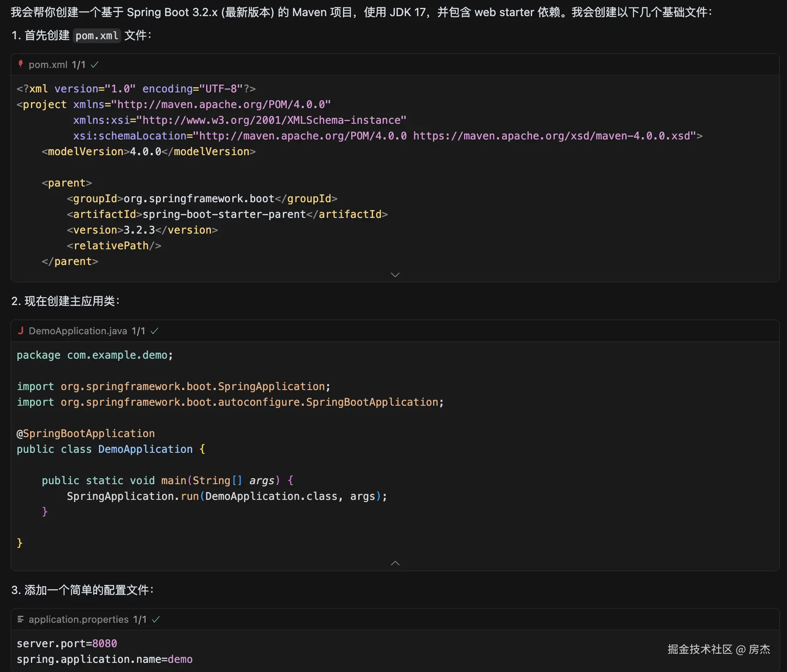Screen dimensions: 787x672
Task: Click the spring-boot-starter-parent artifactId line
Action: click(x=227, y=214)
